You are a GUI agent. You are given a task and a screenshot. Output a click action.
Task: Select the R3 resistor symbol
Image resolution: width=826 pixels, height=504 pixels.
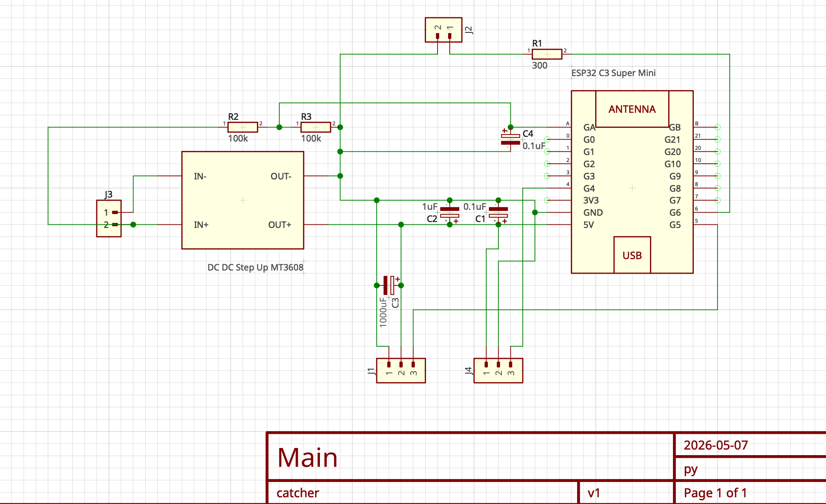316,127
